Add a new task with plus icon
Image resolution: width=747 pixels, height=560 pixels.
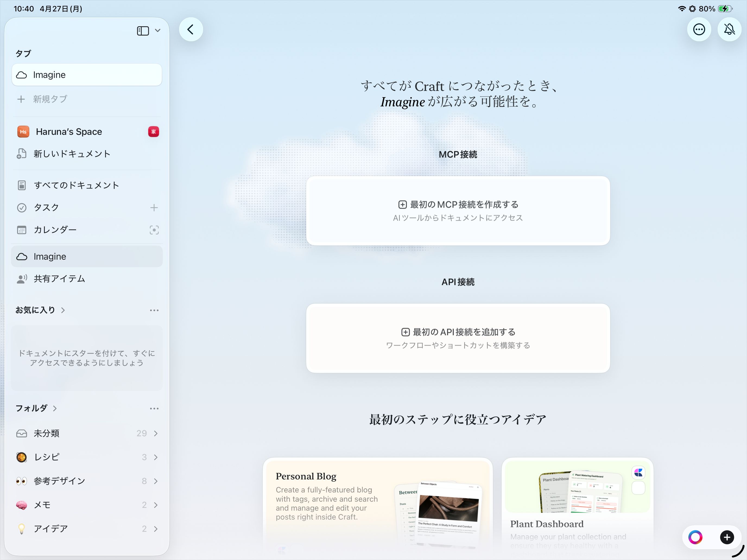point(154,208)
